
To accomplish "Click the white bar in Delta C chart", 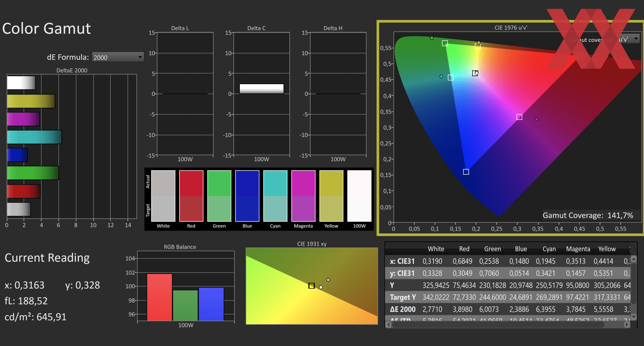I will pos(262,89).
